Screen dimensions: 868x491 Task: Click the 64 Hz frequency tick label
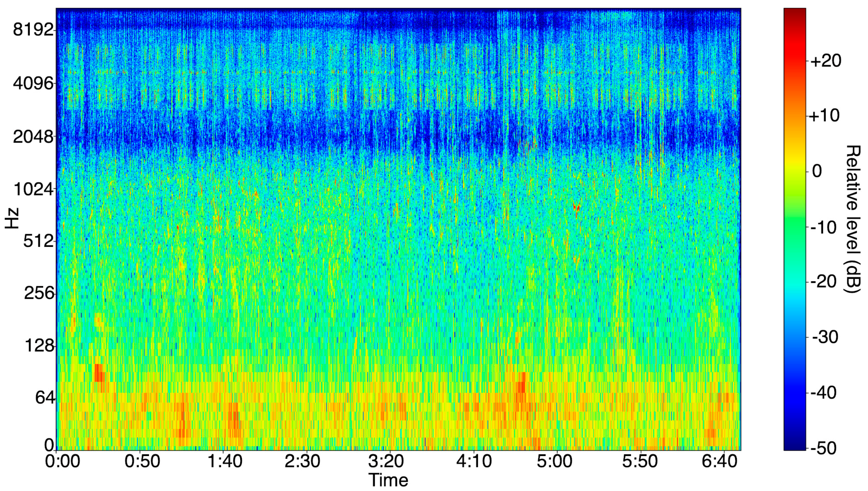(44, 398)
